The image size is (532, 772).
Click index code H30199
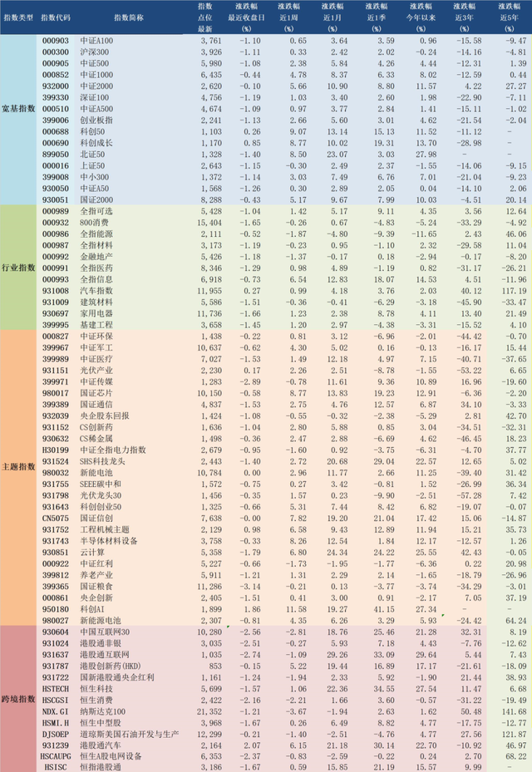tap(55, 450)
